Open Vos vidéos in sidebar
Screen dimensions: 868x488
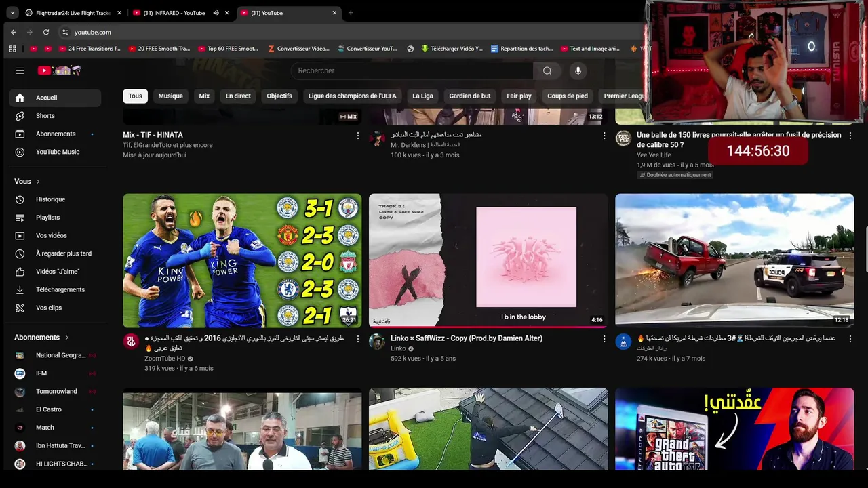click(55, 235)
